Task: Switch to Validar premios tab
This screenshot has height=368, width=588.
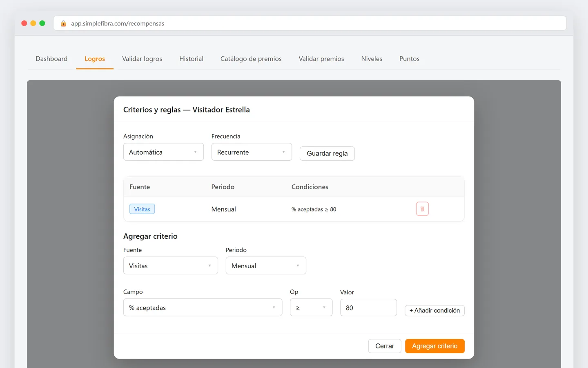Action: (x=321, y=58)
